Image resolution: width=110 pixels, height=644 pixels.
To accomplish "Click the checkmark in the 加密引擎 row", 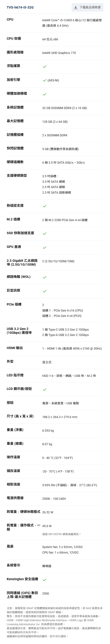I will (44, 81).
